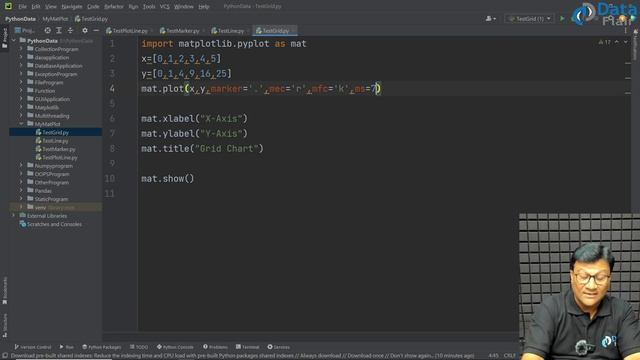Open Version Control tool window
Screen dimensions: 640x360
pyautogui.click(x=33, y=347)
